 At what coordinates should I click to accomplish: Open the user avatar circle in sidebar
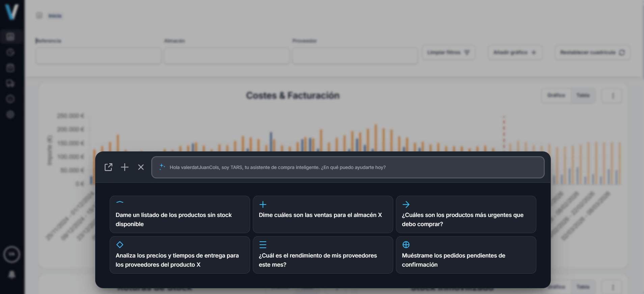pyautogui.click(x=12, y=254)
